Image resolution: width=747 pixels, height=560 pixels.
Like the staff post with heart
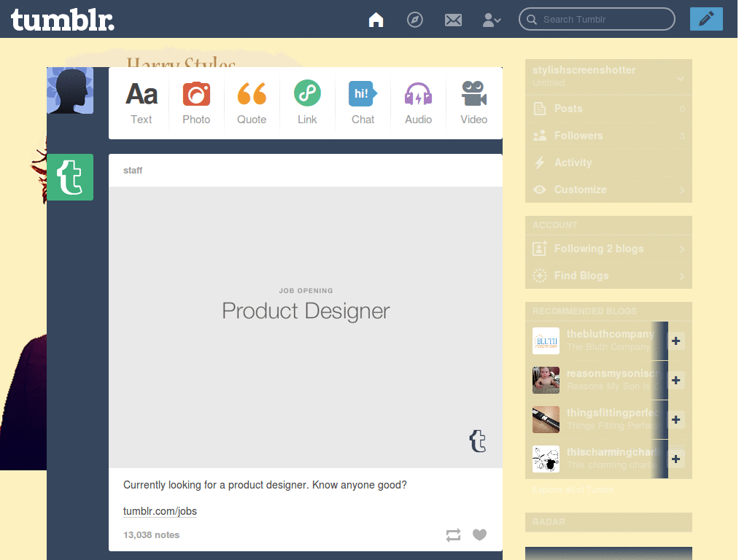(x=479, y=534)
